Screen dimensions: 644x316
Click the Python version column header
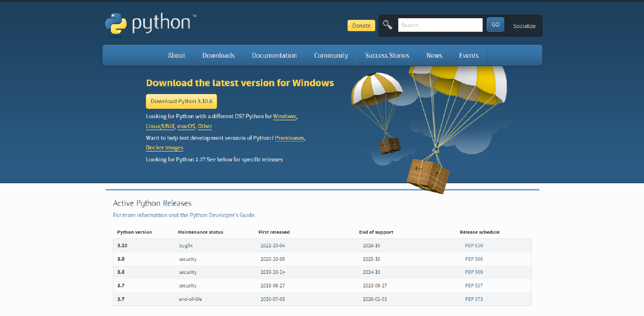pos(134,232)
